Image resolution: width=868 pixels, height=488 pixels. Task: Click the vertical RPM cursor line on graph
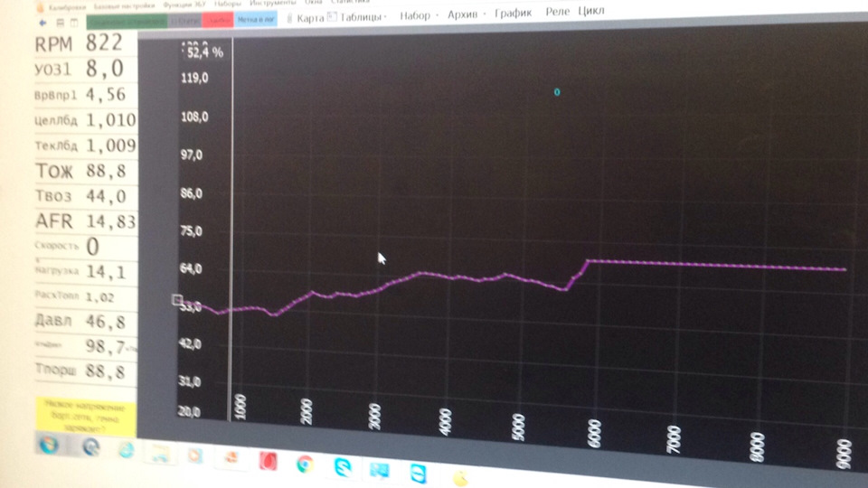point(232,226)
